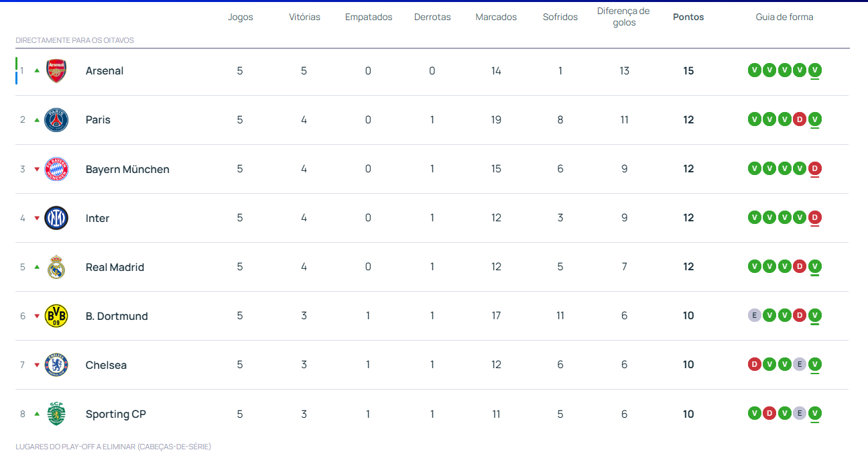Open the B. Dortmund team name
Viewport: 868px width, 454px height.
(117, 316)
